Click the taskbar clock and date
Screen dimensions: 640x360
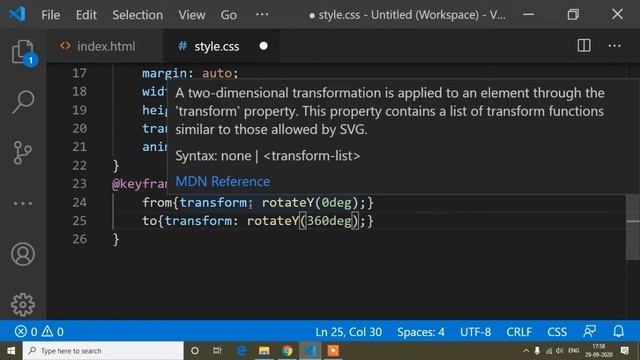pyautogui.click(x=599, y=351)
